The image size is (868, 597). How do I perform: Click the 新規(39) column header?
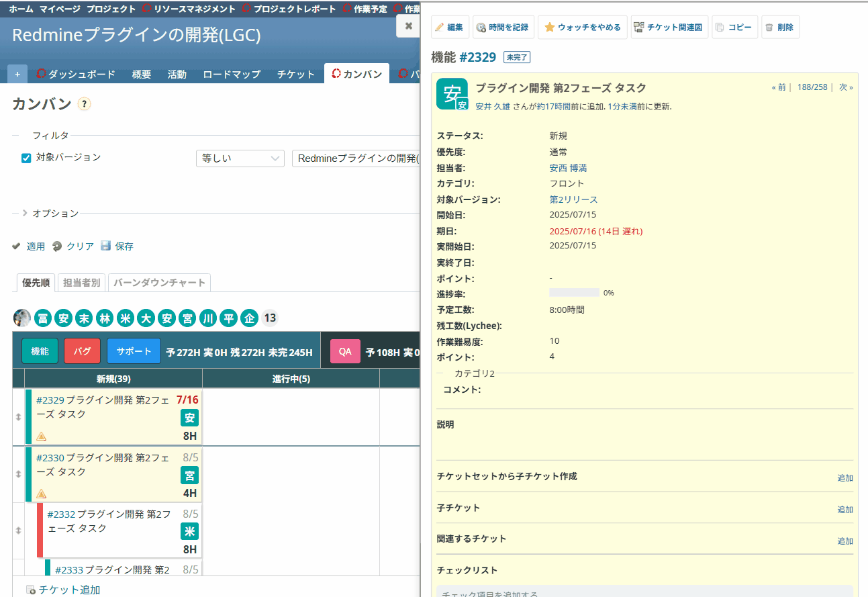[x=113, y=379]
